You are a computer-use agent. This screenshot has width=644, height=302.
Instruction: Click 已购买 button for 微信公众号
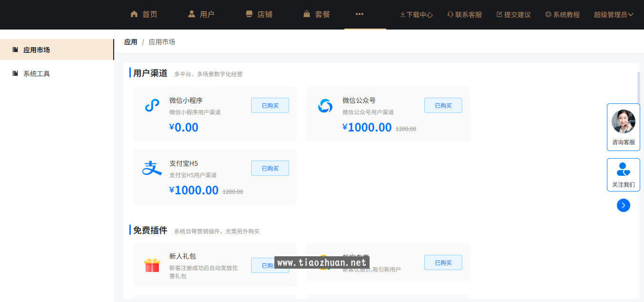click(x=443, y=105)
